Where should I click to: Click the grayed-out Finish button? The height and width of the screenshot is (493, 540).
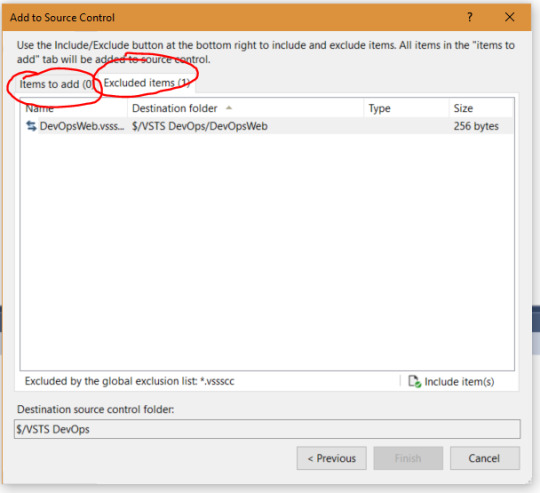click(x=408, y=458)
